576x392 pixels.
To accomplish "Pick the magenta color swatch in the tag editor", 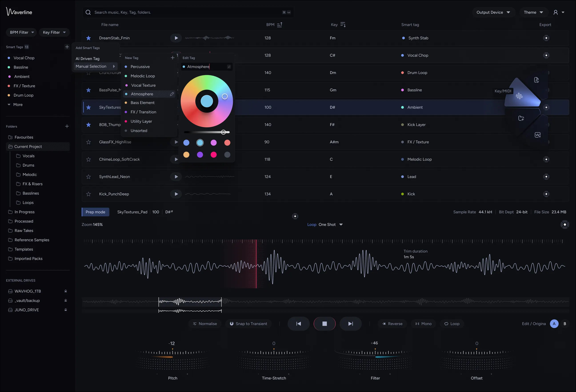I will coord(214,142).
